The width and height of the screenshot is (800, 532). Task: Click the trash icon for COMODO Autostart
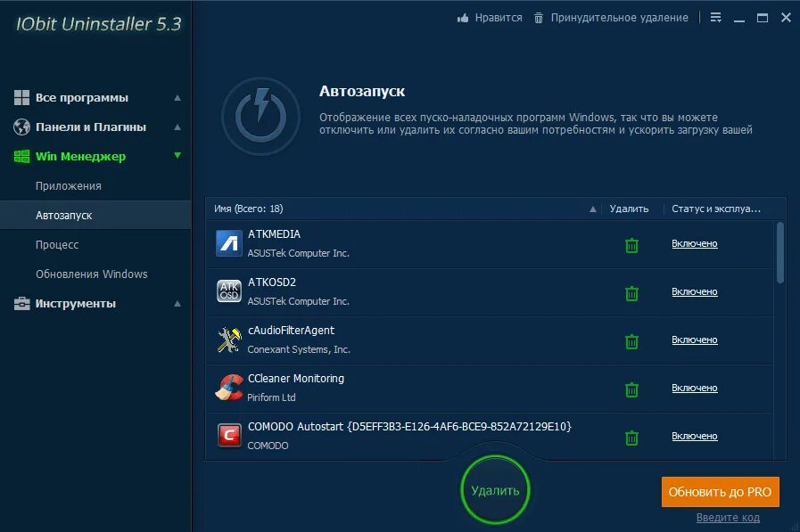coord(631,438)
